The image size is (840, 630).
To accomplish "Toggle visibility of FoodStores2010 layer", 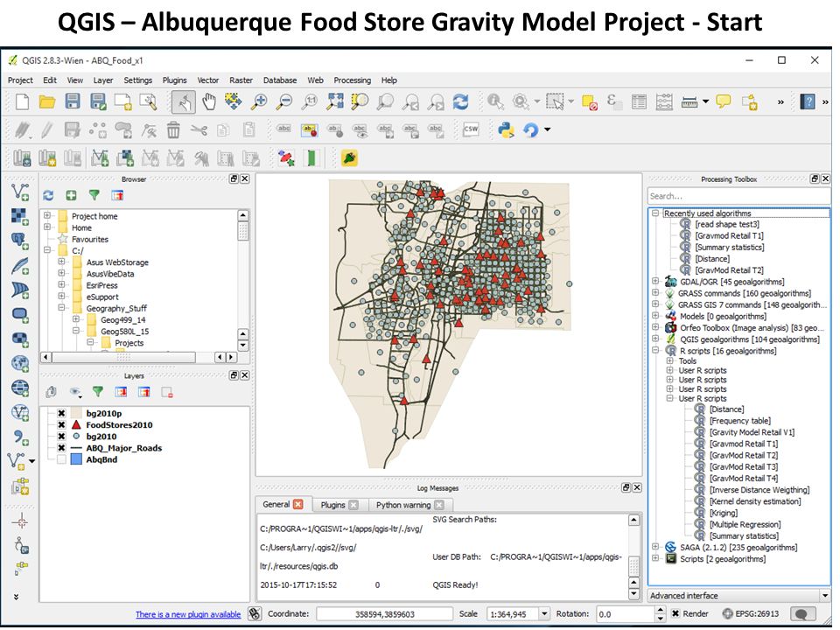I will click(61, 425).
